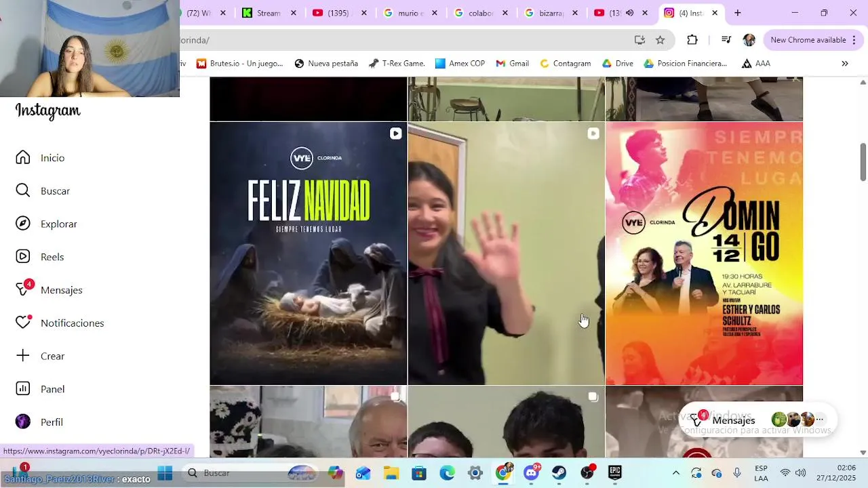Open Posicion Financiera bookmark
Screen dimensions: 868x488
(685, 64)
